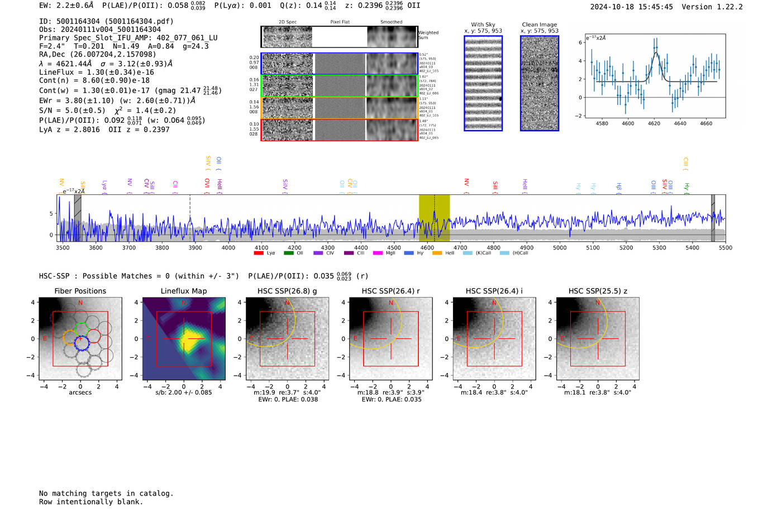Click the With Sky fiber image
This screenshot has height=532, width=782.
483,83
